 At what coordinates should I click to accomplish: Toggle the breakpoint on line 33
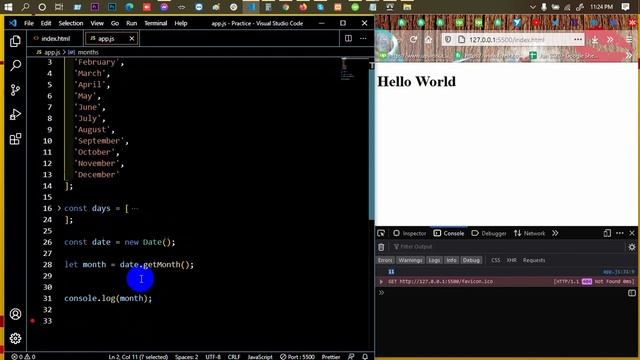click(33, 321)
